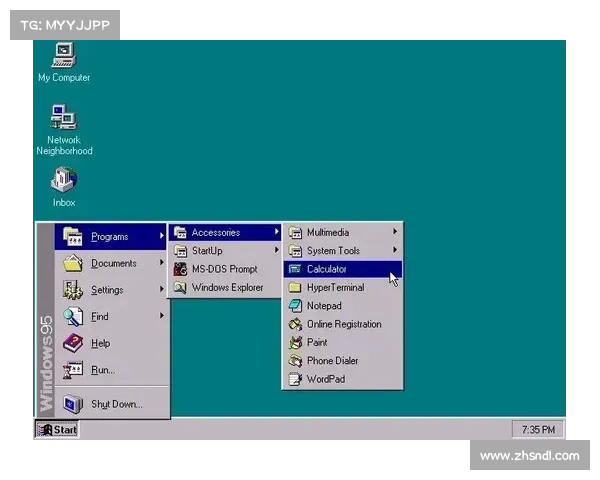Open HyperTerminal from the Accessories list
600x480 pixels.
point(342,287)
